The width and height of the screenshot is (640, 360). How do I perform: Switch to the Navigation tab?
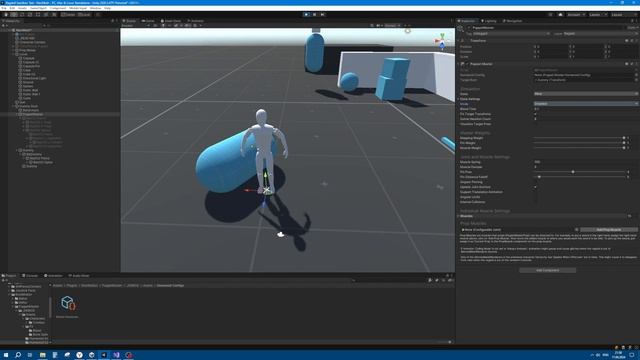pos(513,21)
